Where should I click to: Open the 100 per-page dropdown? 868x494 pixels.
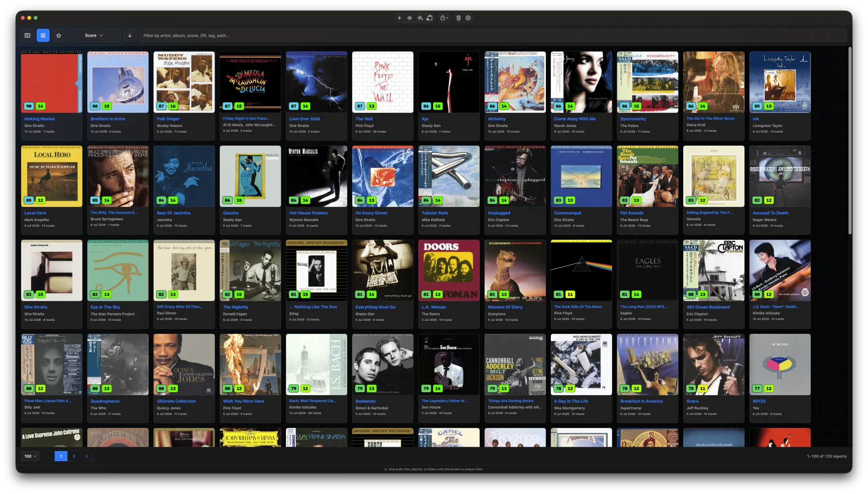point(30,456)
